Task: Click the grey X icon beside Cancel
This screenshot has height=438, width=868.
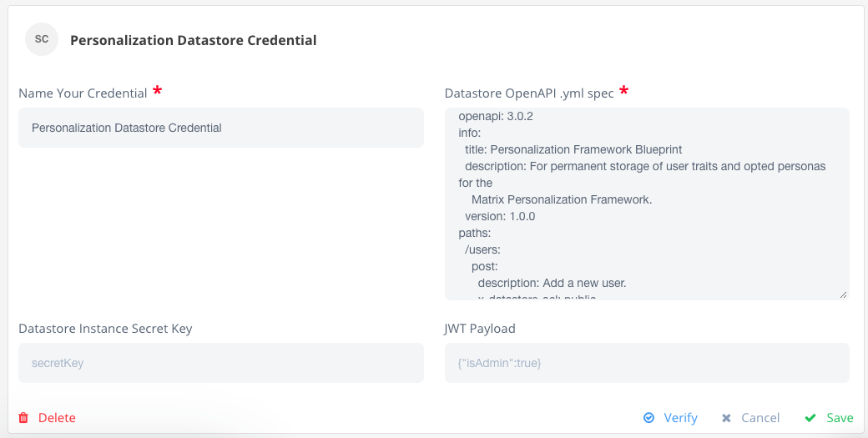Action: tap(726, 418)
